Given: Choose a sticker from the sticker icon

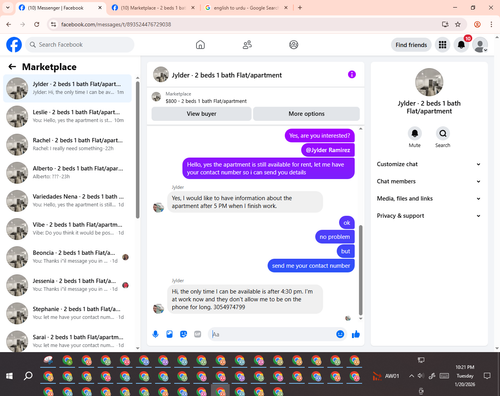Looking at the screenshot, I should 183,334.
